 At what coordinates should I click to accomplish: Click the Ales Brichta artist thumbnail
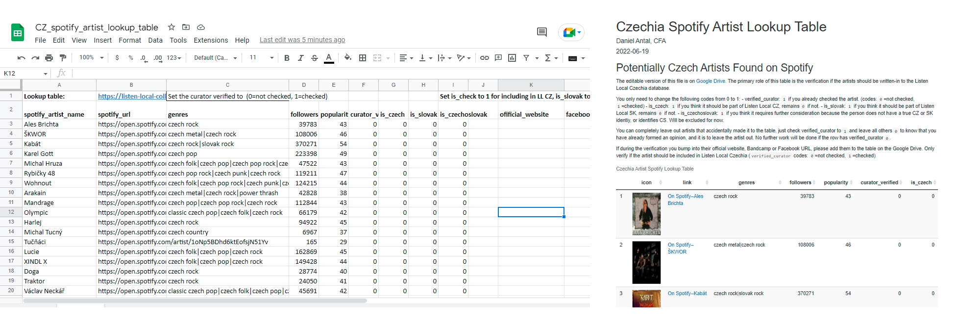click(646, 214)
